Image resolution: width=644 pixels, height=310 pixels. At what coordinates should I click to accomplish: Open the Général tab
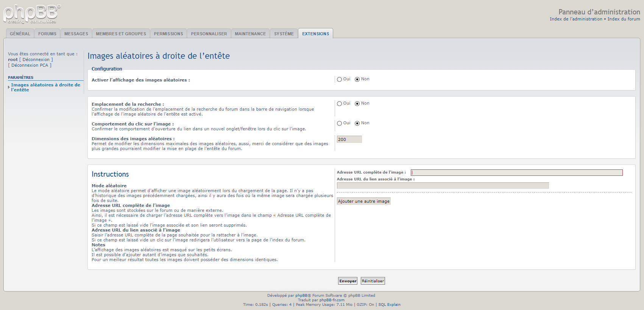(20, 34)
